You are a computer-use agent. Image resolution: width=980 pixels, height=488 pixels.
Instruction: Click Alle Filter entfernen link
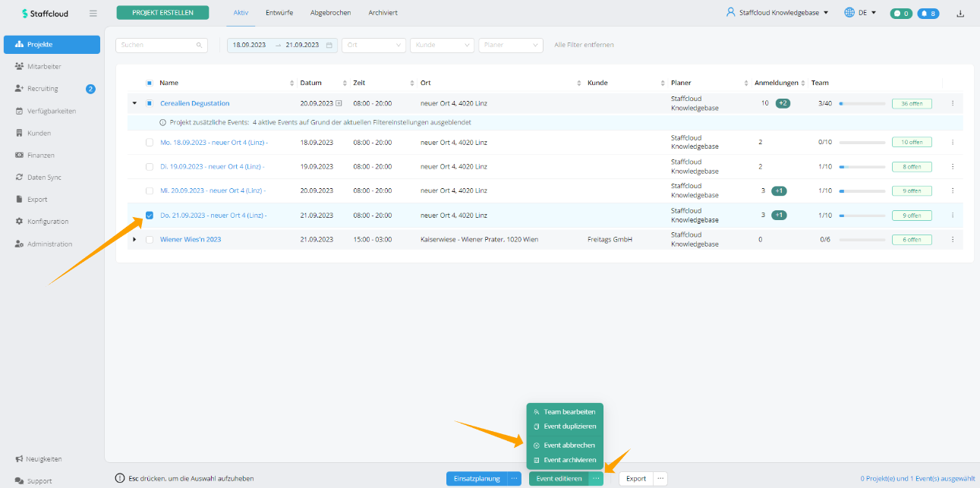[x=584, y=45]
